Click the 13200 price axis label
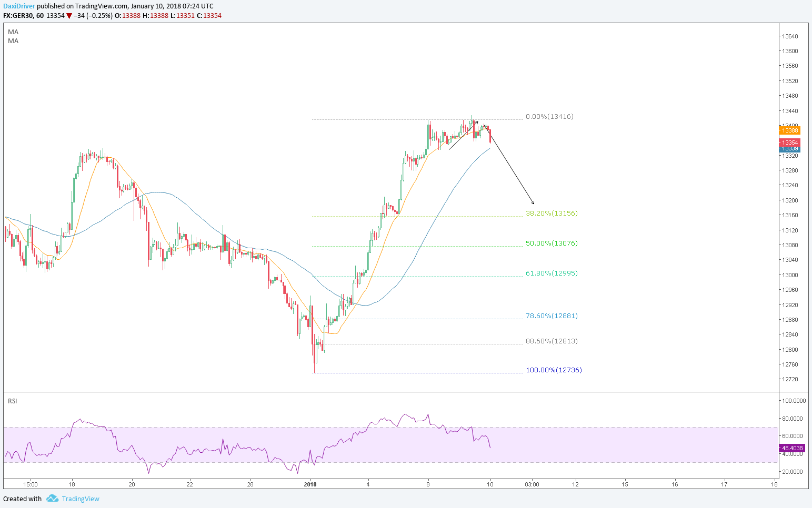 pos(790,201)
